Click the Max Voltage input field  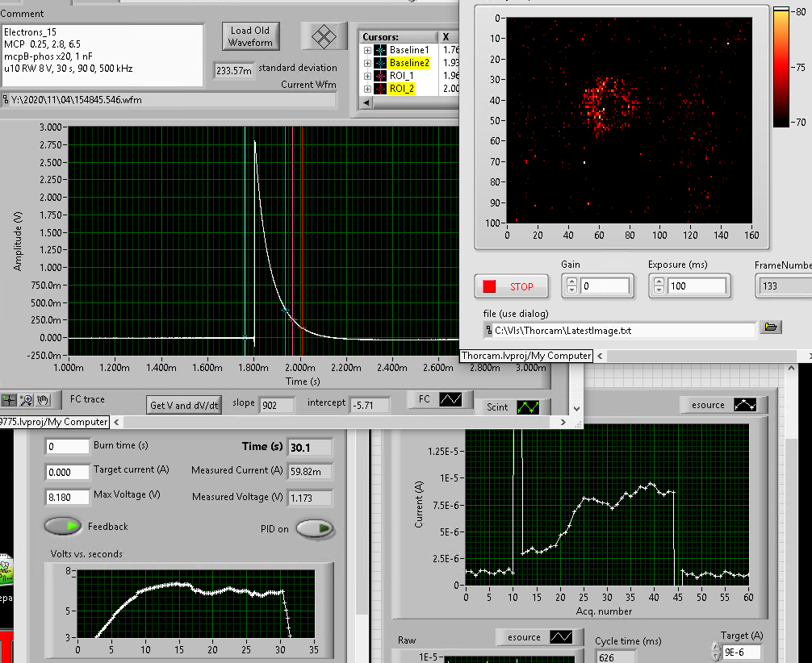68,498
